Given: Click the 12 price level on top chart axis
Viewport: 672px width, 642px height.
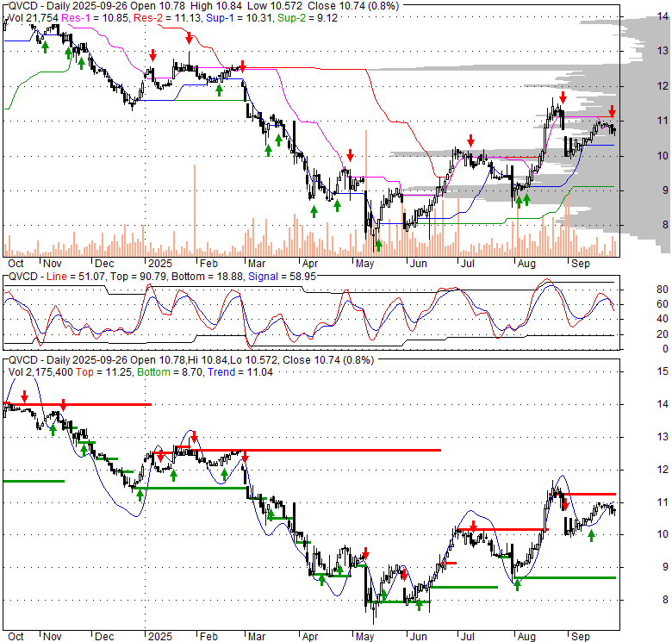Looking at the screenshot, I should (663, 85).
